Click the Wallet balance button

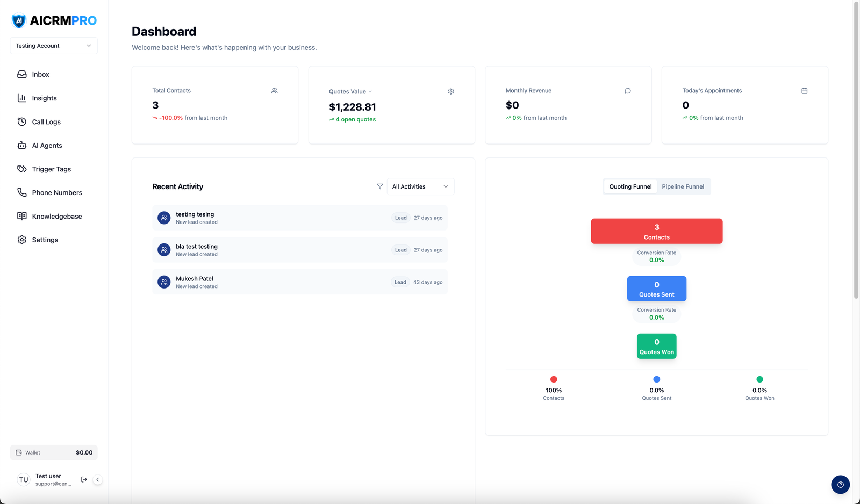coord(54,452)
